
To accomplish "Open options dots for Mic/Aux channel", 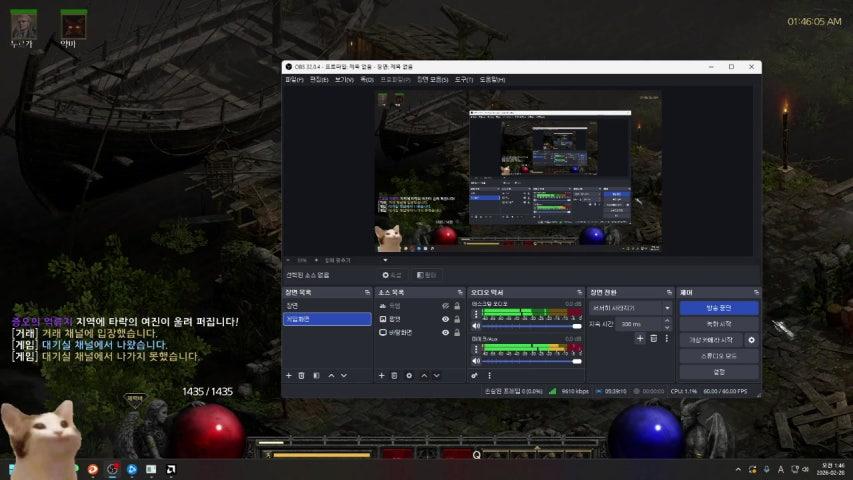I will pyautogui.click(x=476, y=349).
